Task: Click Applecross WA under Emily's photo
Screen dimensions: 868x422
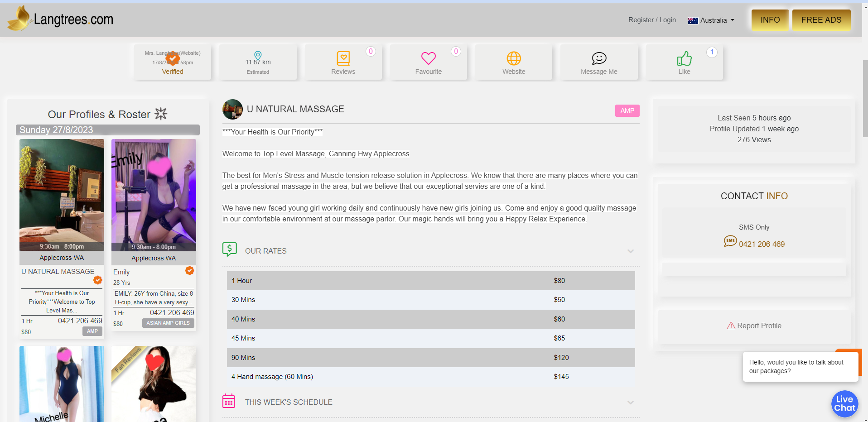Action: pos(154,258)
